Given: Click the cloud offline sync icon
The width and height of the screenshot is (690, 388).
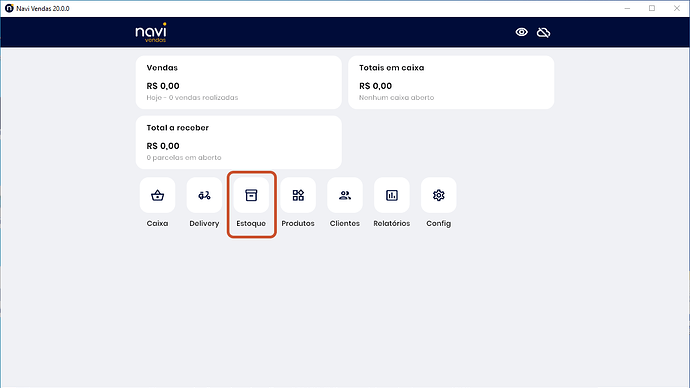Looking at the screenshot, I should pos(543,32).
